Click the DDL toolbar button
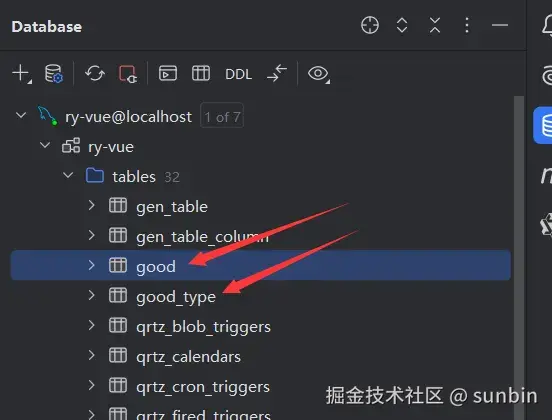552x420 pixels. 238,74
